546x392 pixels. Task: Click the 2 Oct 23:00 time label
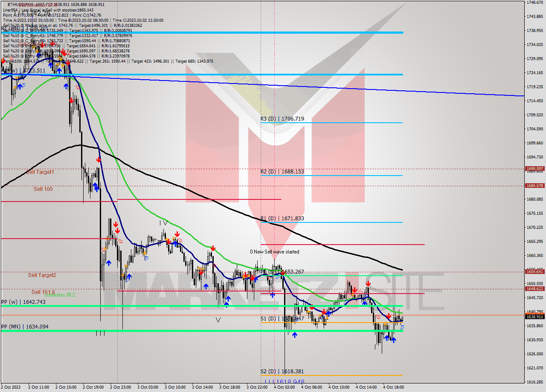pyautogui.click(x=121, y=387)
